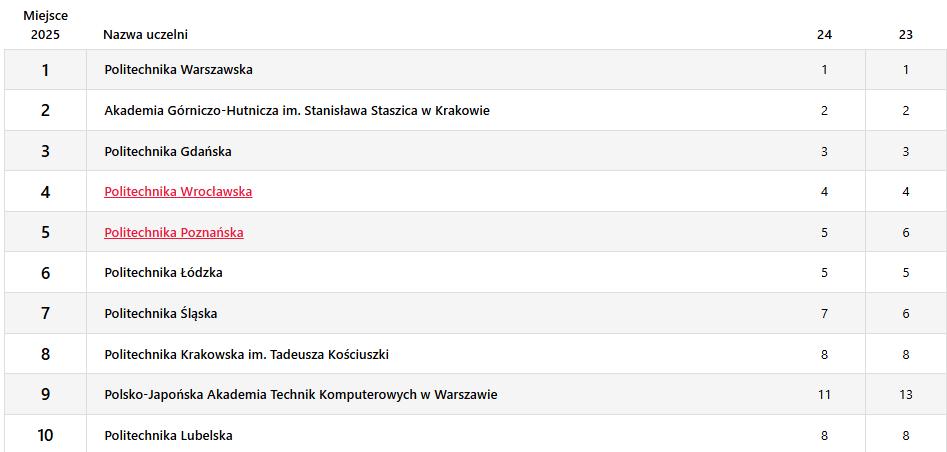
Task: Click rank number 4 cell
Action: tap(45, 192)
